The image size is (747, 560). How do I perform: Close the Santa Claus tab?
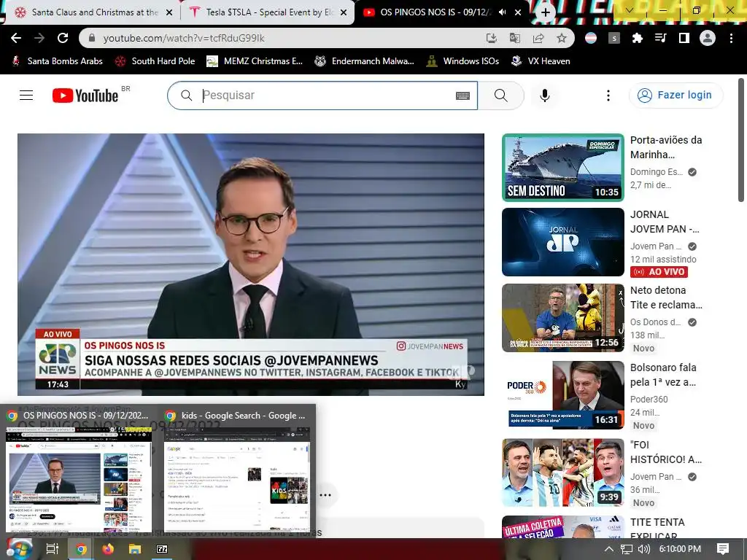click(169, 13)
